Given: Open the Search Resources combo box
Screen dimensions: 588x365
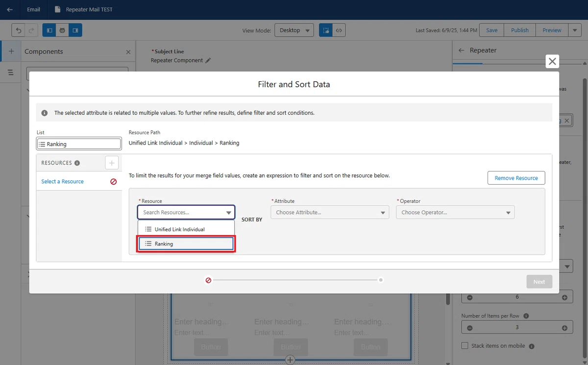Looking at the screenshot, I should coord(186,212).
